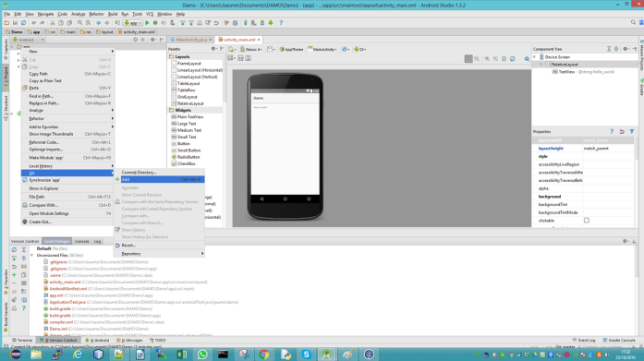Viewport: 644px width, 361px height.
Task: Switch to the Console tab
Action: point(81,241)
